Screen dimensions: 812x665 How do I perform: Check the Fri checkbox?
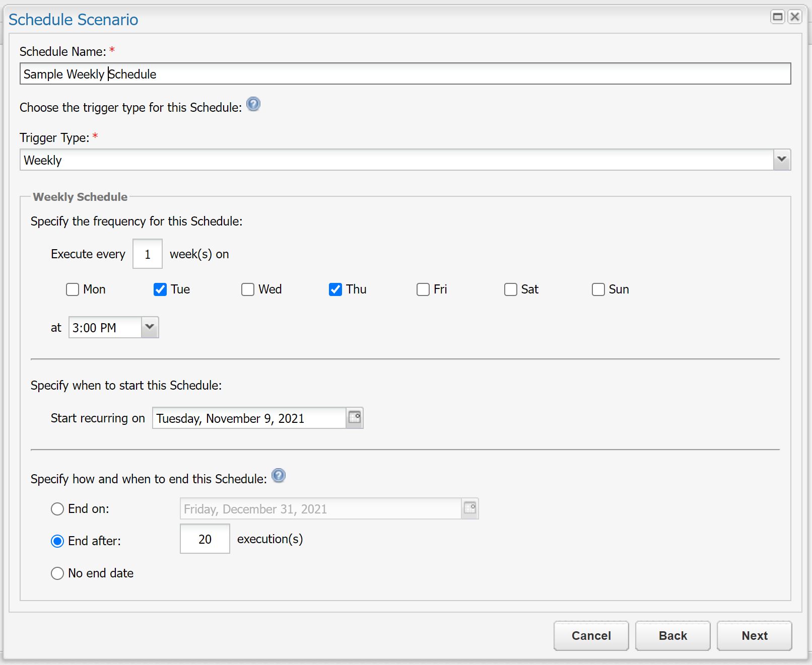423,289
